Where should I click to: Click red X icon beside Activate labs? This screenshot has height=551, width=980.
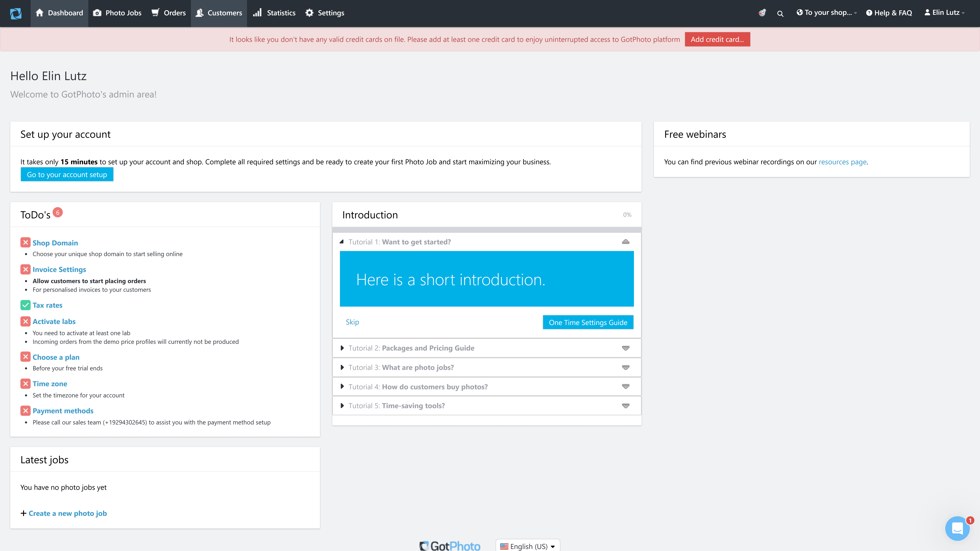tap(26, 321)
